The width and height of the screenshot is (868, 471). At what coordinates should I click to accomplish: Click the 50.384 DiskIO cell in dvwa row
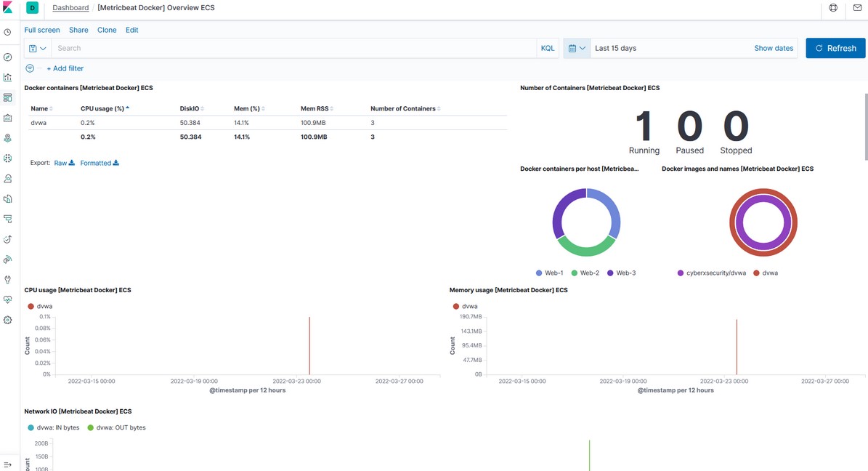(190, 122)
